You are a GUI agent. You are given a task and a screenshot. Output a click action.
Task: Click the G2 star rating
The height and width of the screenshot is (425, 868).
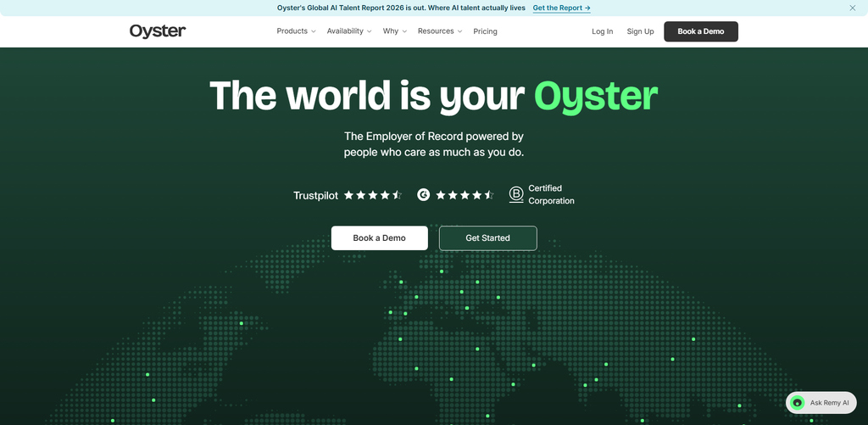pyautogui.click(x=465, y=195)
